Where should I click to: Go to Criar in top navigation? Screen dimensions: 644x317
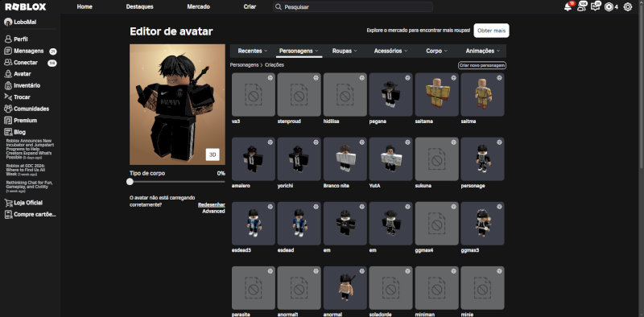click(x=250, y=7)
